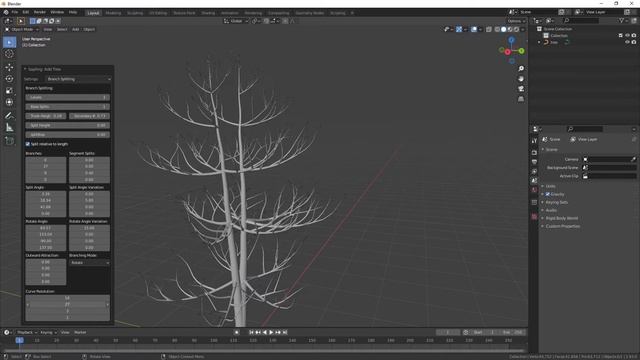This screenshot has width=640, height=360.
Task: Disable Collection in renders camera icon
Action: pyautogui.click(x=634, y=36)
